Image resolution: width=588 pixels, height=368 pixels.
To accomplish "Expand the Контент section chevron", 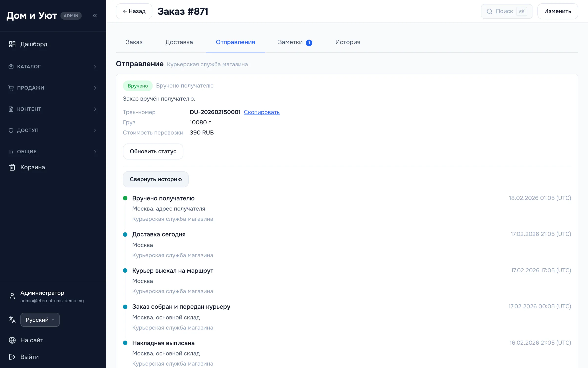I will [x=95, y=109].
